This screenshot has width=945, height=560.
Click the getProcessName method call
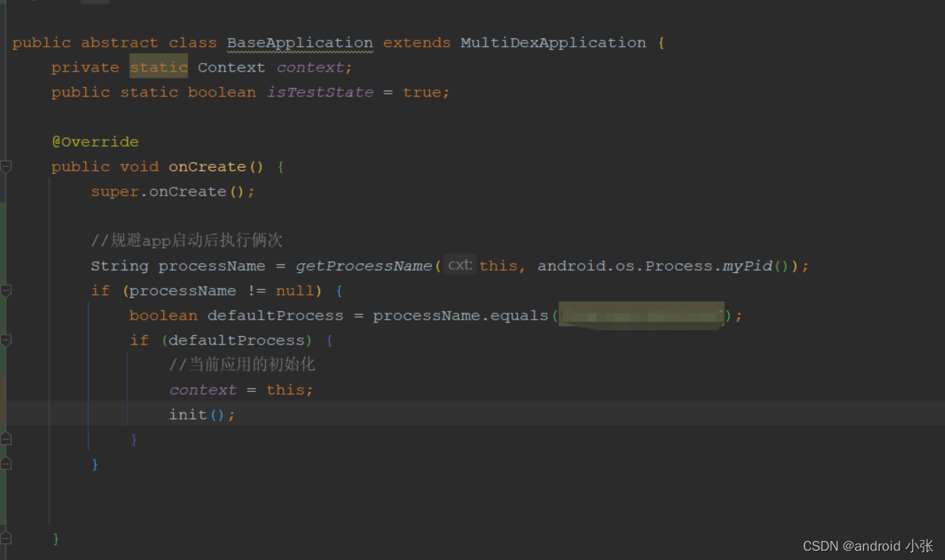[364, 265]
